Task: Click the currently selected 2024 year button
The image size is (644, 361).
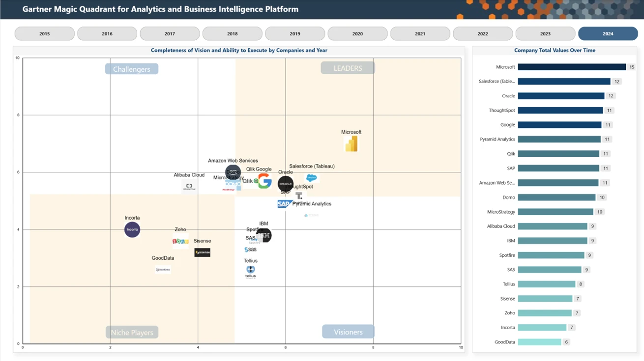Action: [608, 34]
